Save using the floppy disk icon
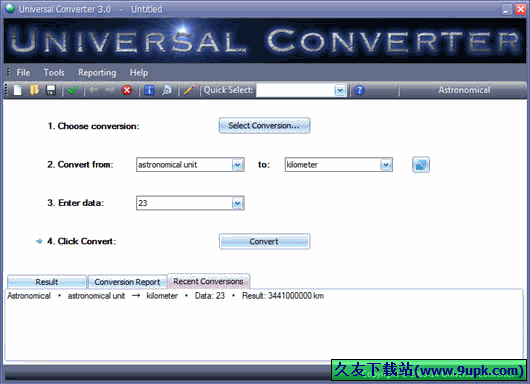Image resolution: width=530 pixels, height=384 pixels. click(51, 90)
